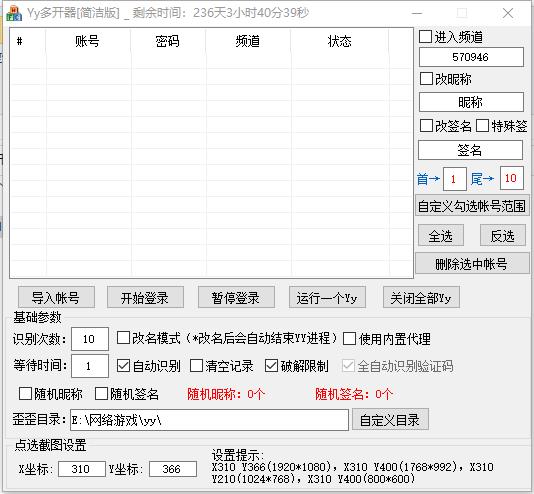The image size is (534, 494).
Task: Click the # column header
Action: point(28,41)
